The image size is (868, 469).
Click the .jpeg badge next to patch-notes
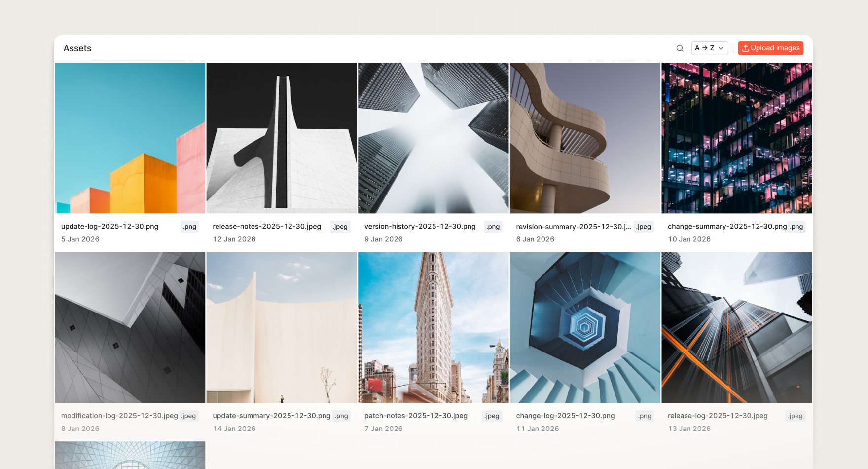click(x=492, y=416)
